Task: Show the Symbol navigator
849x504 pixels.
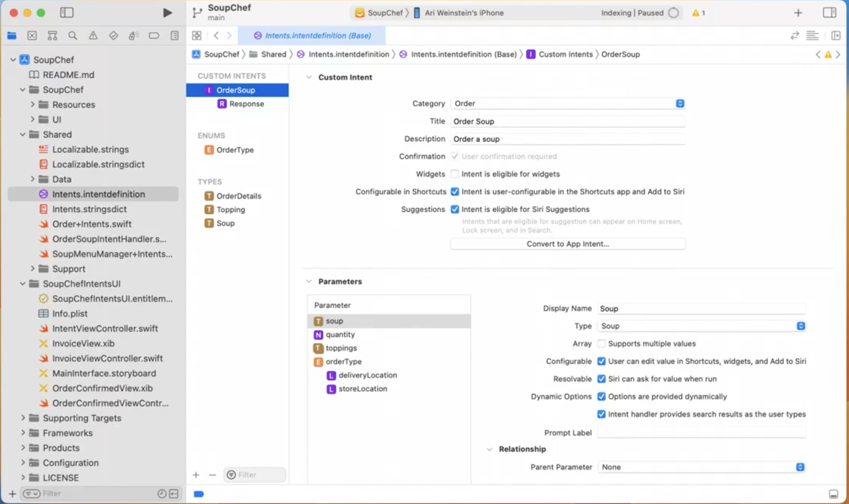Action: (52, 36)
